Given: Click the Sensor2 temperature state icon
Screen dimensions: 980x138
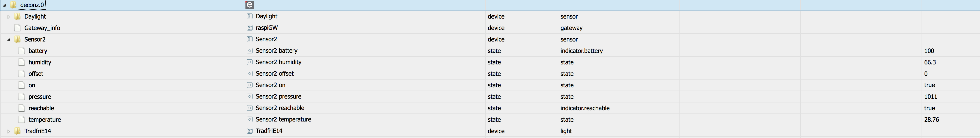Looking at the screenshot, I should pyautogui.click(x=250, y=119).
